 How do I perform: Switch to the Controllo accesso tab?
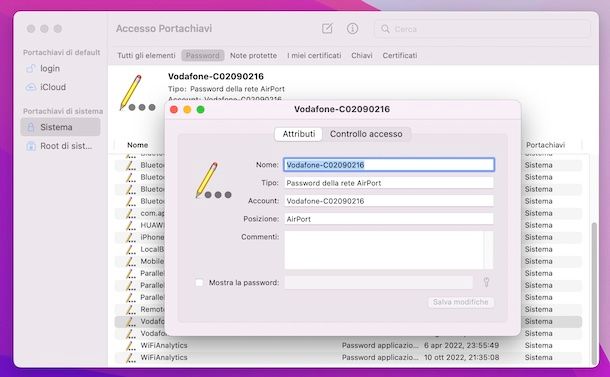click(366, 134)
